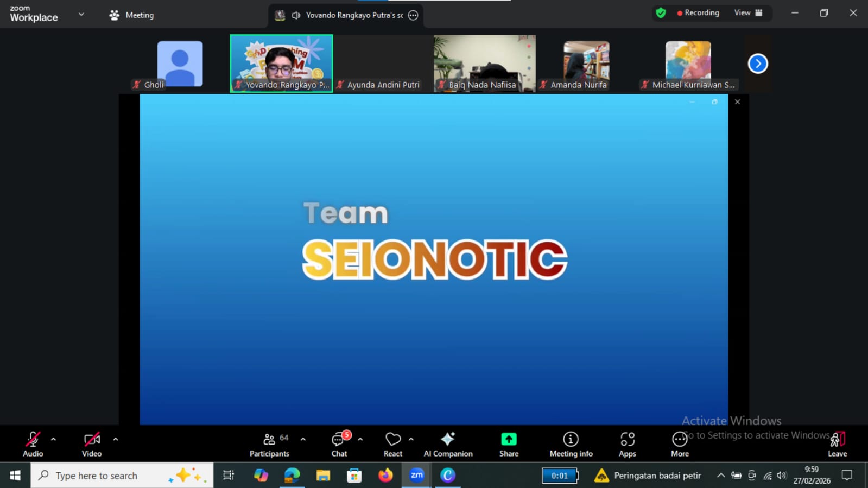
Task: Leave the meeting
Action: pos(837,444)
